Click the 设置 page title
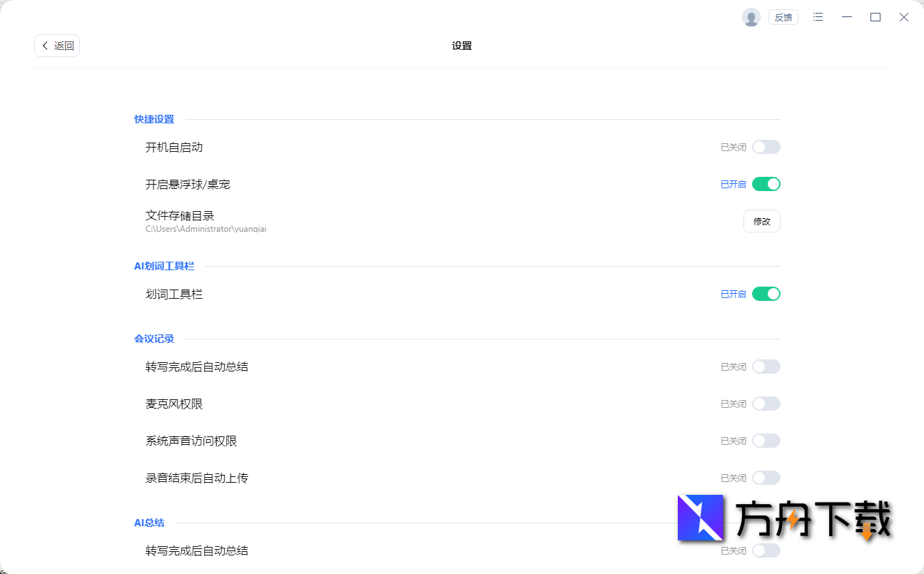 pyautogui.click(x=462, y=45)
